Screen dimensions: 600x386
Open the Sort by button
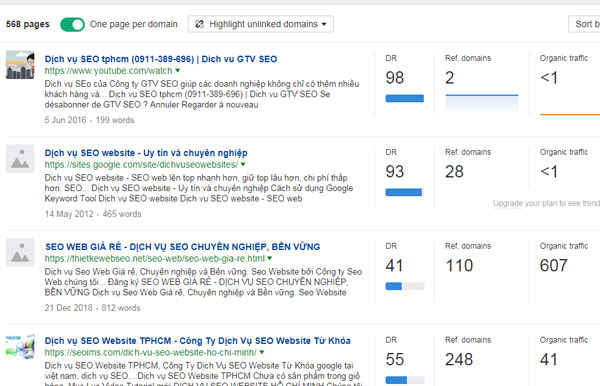click(x=584, y=24)
